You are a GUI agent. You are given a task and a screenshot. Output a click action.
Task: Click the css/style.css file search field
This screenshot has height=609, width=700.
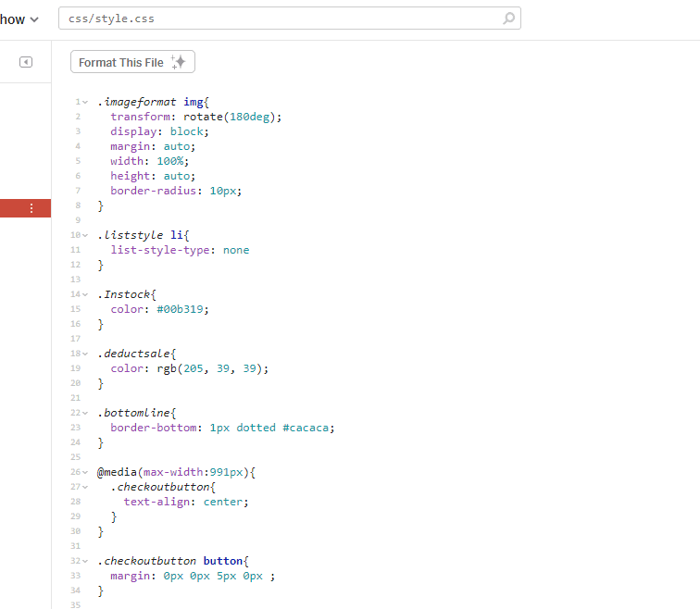(278, 19)
